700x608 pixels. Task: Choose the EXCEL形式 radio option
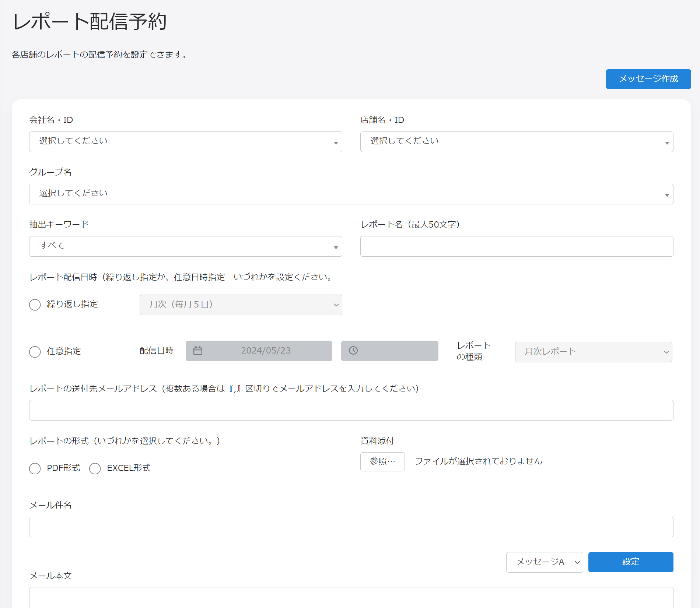click(95, 468)
